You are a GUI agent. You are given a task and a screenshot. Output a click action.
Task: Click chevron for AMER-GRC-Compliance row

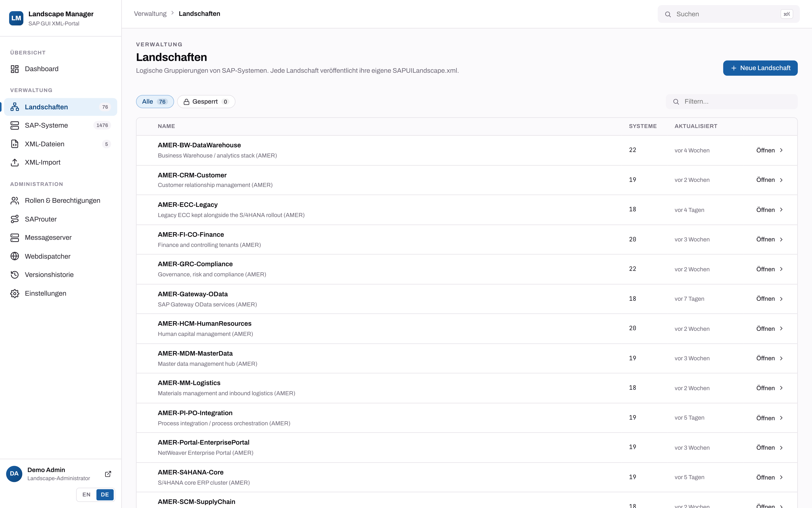pyautogui.click(x=781, y=269)
